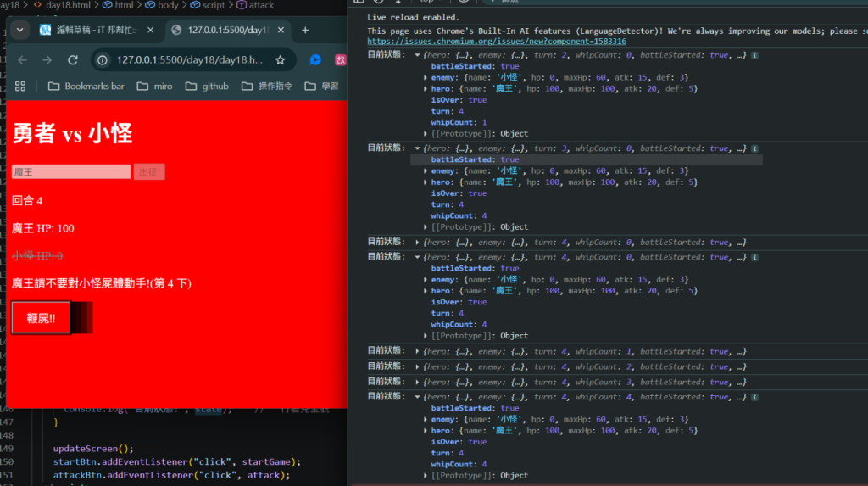
Task: Open the issues.chromium.org link in console
Action: tap(497, 42)
